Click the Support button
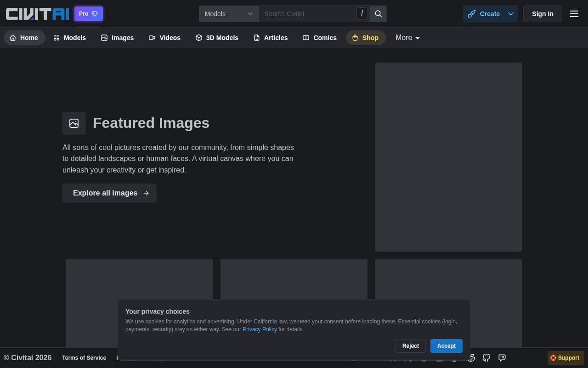The image size is (588, 368). pos(566,358)
